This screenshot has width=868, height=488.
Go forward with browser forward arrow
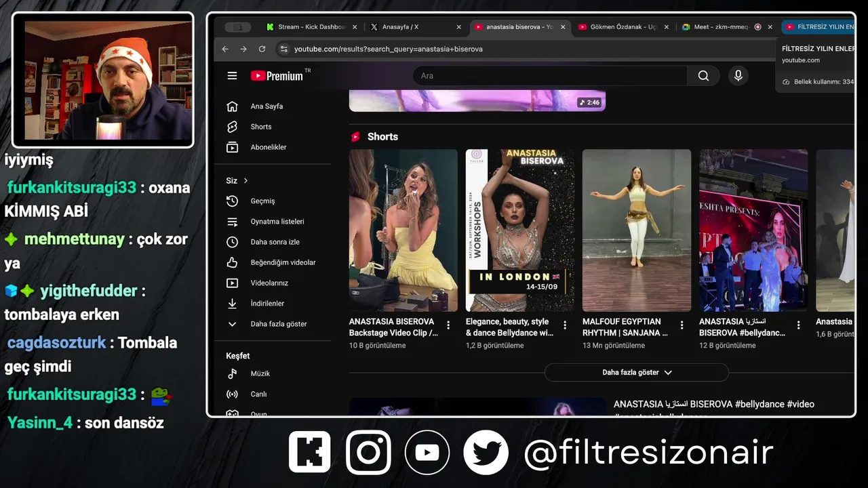click(x=243, y=49)
